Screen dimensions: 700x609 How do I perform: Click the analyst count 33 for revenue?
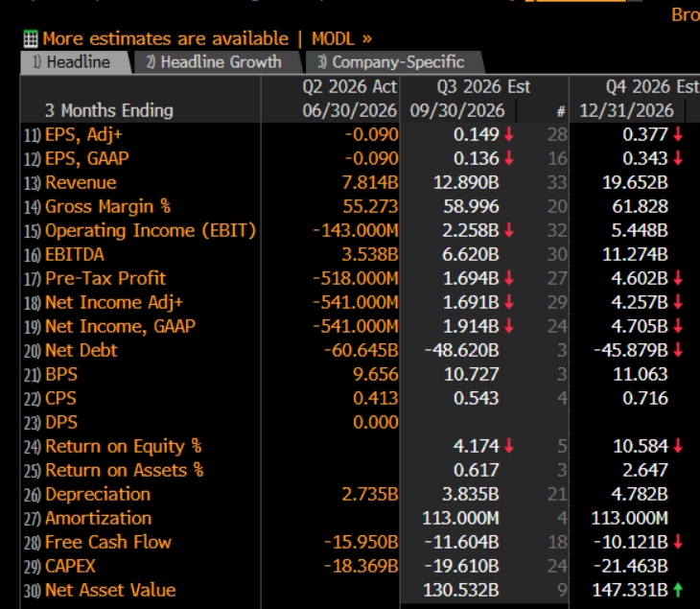click(557, 182)
